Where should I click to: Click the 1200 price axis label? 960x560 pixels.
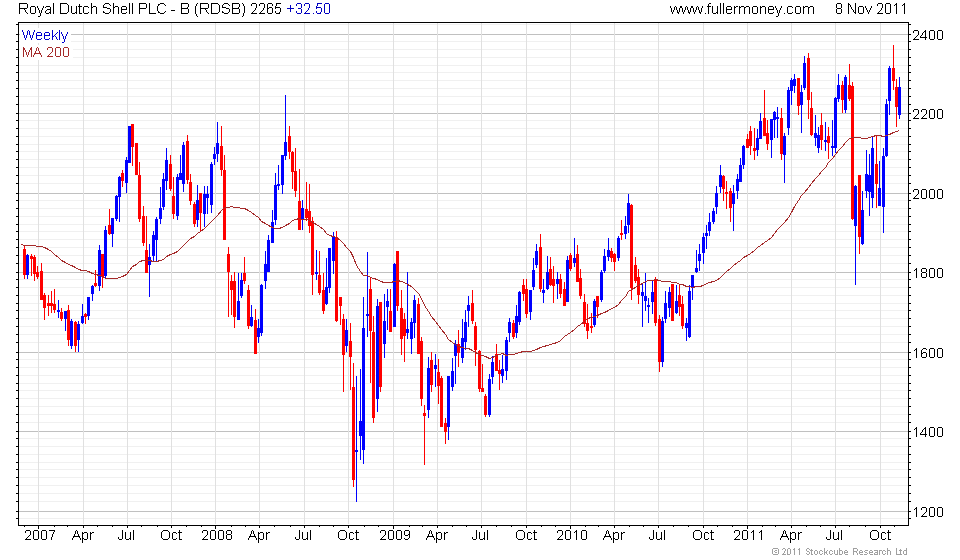click(928, 512)
